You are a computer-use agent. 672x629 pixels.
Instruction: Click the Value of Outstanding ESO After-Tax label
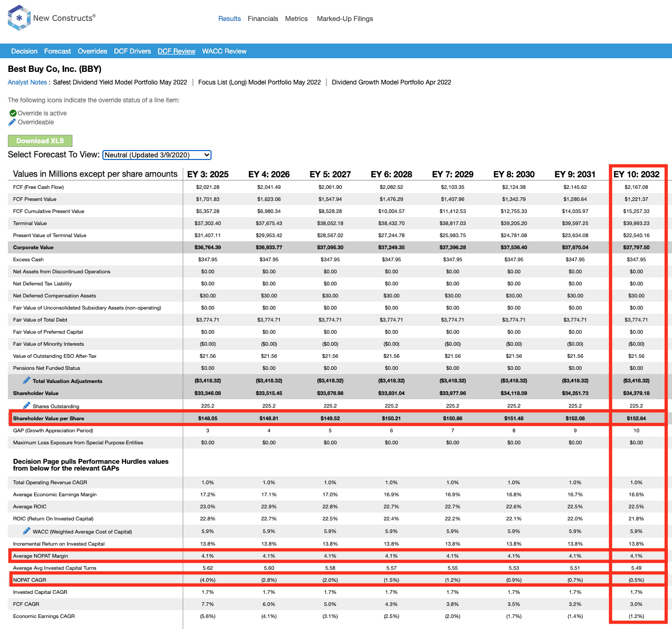click(55, 356)
